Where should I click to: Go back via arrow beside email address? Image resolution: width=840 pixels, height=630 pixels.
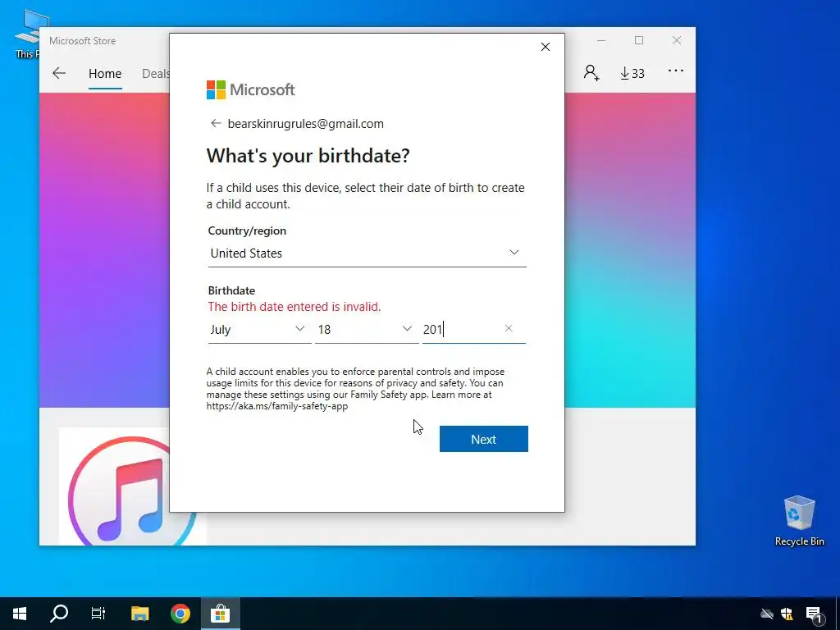[216, 124]
